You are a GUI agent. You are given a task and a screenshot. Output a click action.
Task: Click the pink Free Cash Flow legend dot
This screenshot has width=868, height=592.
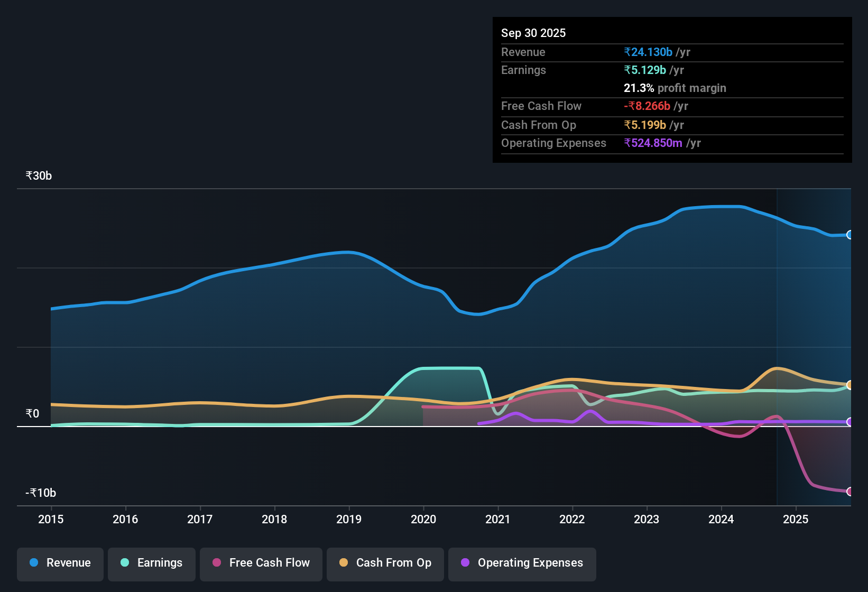point(216,563)
